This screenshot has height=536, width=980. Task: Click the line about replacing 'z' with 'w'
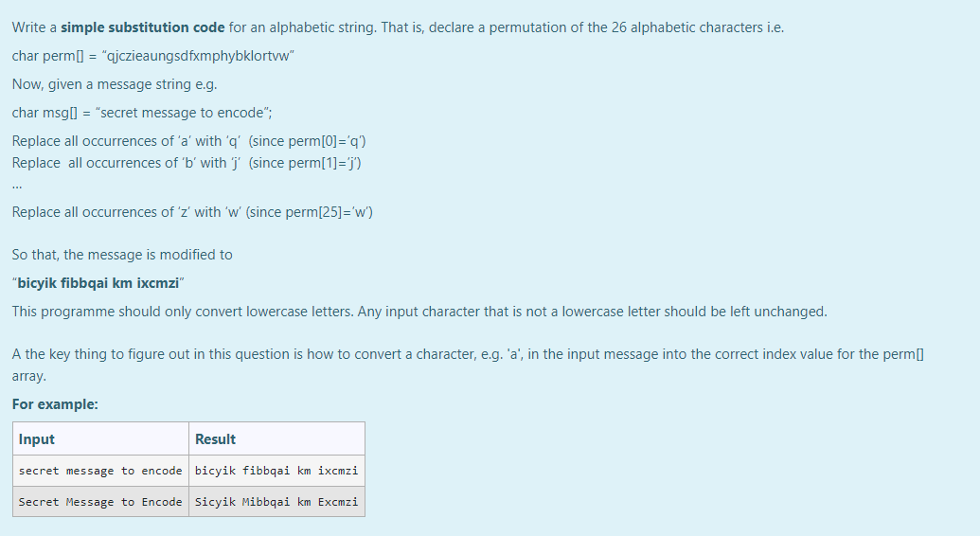pyautogui.click(x=192, y=213)
